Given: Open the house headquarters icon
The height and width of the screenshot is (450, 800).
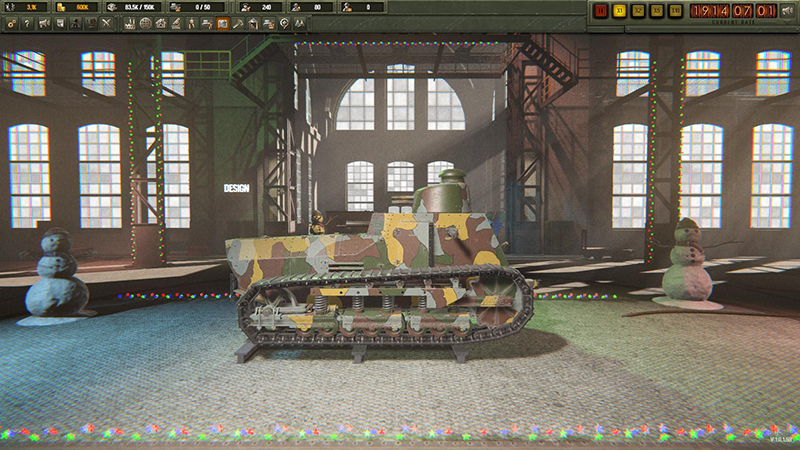Looking at the screenshot, I should click(x=160, y=23).
